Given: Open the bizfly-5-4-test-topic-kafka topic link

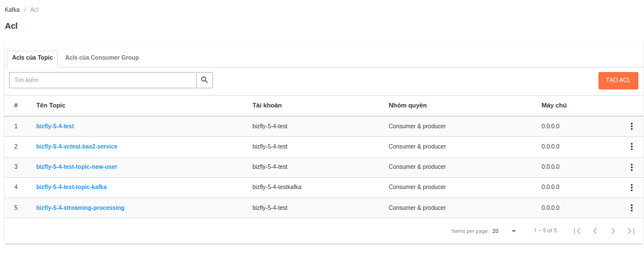Looking at the screenshot, I should click(x=71, y=187).
